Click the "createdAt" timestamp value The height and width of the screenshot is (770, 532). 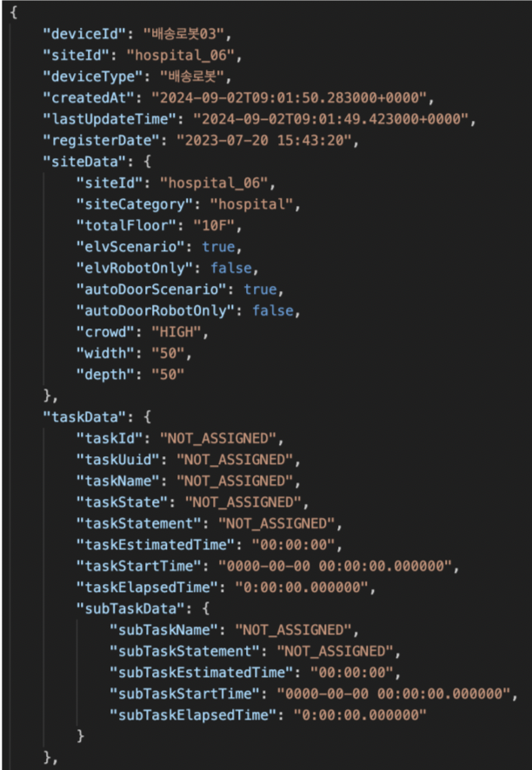(x=289, y=97)
